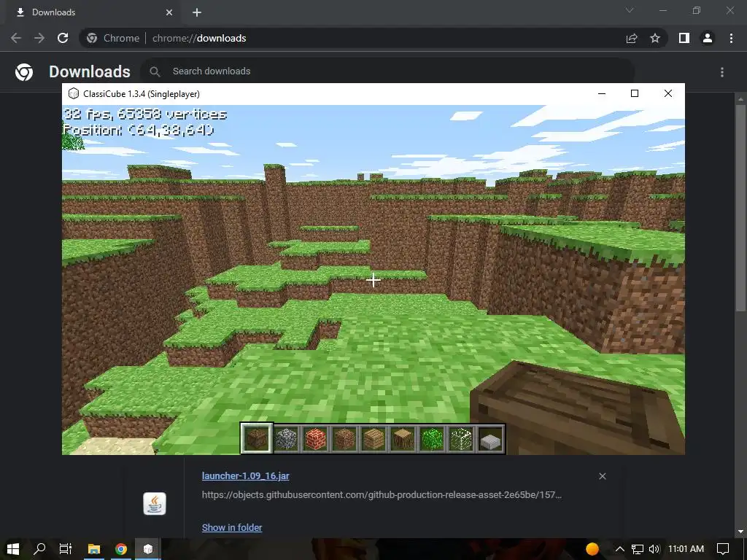Open the tab search dropdown chevron
The image size is (747, 560).
[x=630, y=10]
